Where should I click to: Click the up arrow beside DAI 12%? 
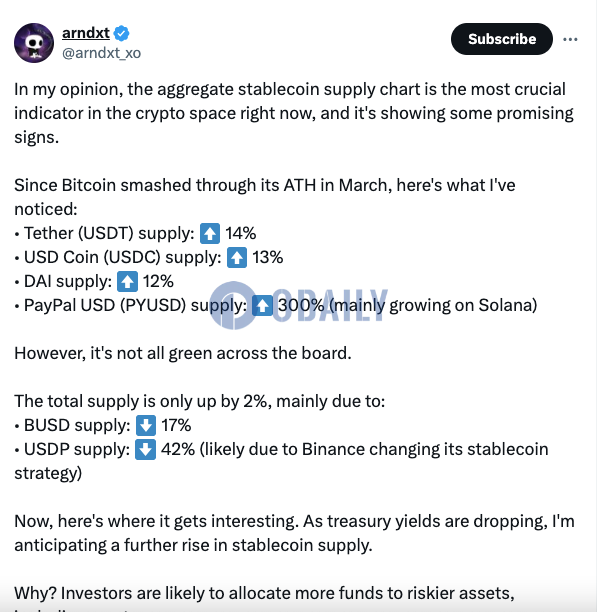coord(128,281)
